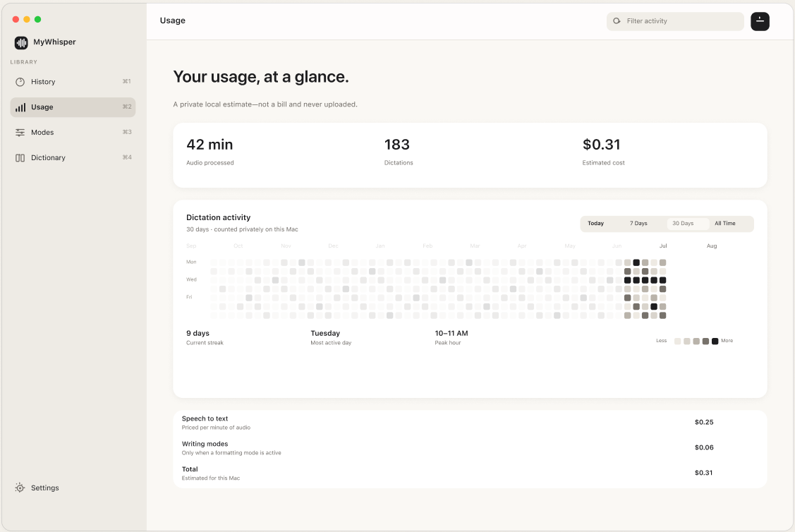This screenshot has height=532, width=795.
Task: Switch activity range to 7 Days
Action: point(638,223)
